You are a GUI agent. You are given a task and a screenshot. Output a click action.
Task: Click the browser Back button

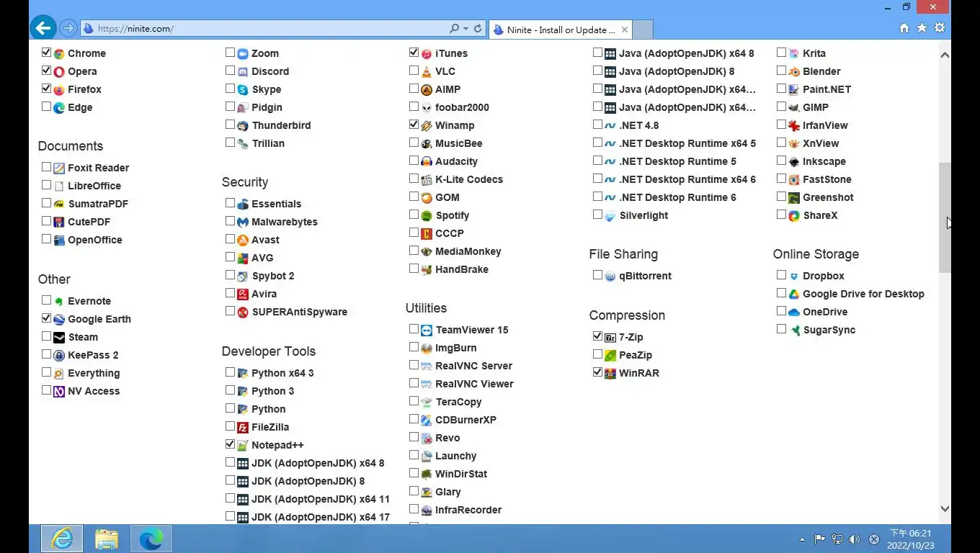click(43, 28)
